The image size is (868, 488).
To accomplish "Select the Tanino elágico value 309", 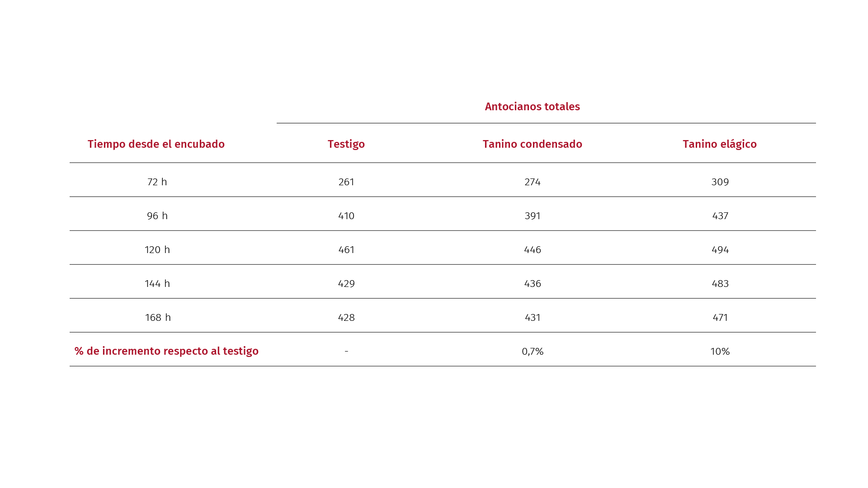I will coord(720,182).
